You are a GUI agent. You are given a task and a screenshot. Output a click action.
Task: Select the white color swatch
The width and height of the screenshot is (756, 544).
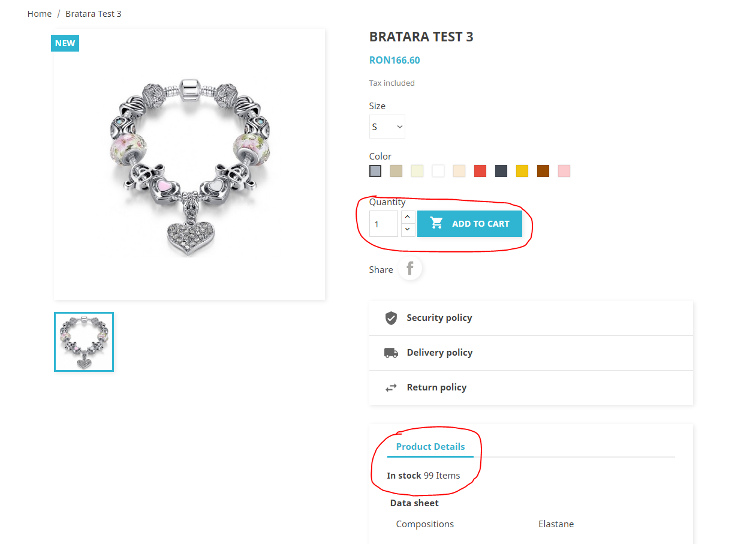coord(438,171)
